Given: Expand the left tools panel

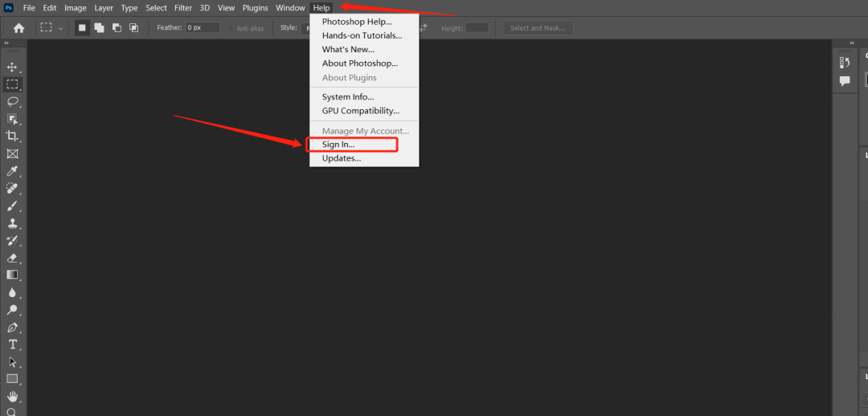Looking at the screenshot, I should pos(6,43).
